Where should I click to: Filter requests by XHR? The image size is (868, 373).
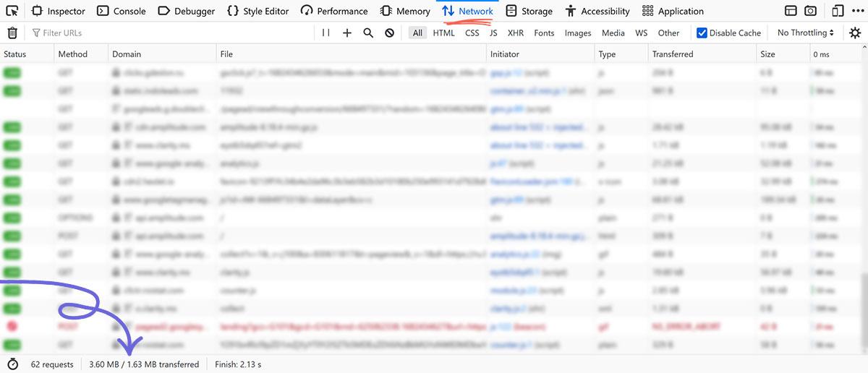point(516,33)
